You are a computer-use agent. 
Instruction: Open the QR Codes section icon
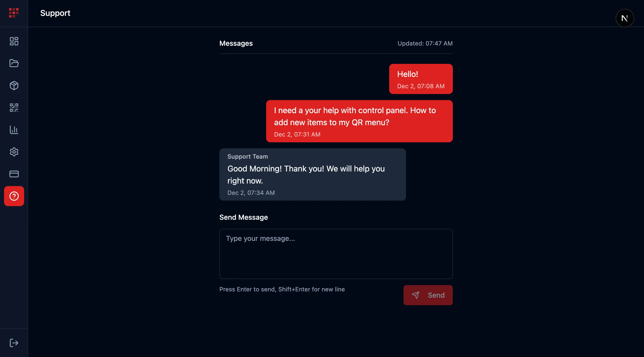point(14,108)
